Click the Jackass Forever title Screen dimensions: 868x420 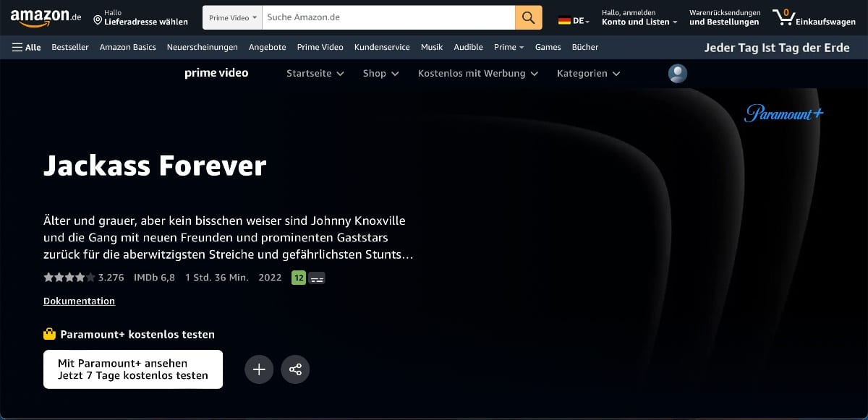click(x=155, y=166)
